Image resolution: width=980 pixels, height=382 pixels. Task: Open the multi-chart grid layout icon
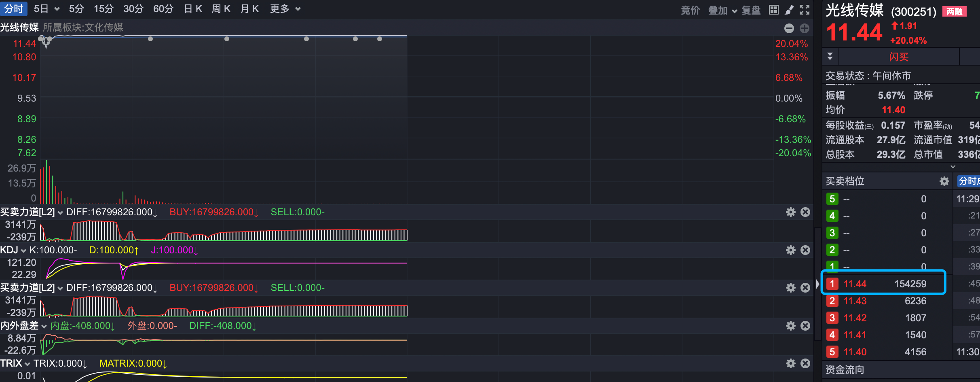point(774,10)
